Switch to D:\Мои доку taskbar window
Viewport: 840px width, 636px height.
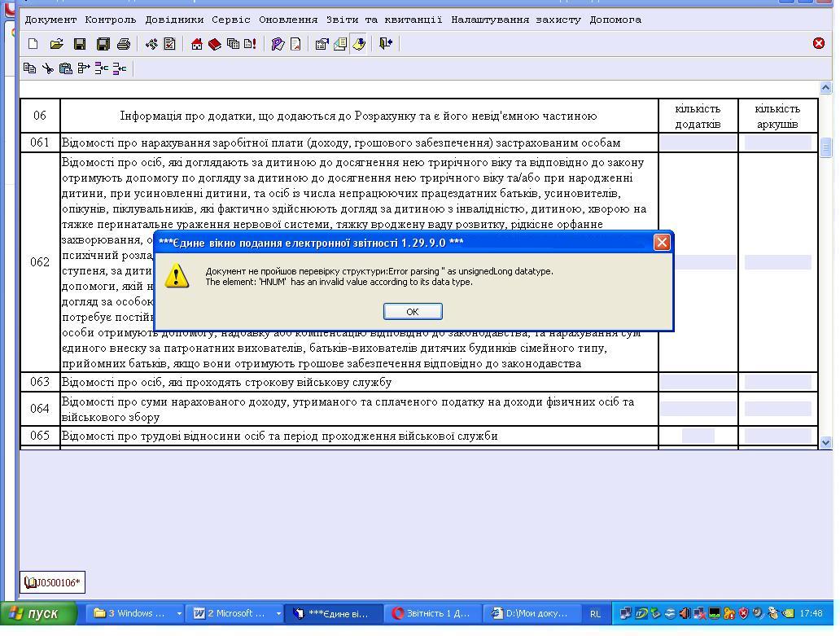531,613
